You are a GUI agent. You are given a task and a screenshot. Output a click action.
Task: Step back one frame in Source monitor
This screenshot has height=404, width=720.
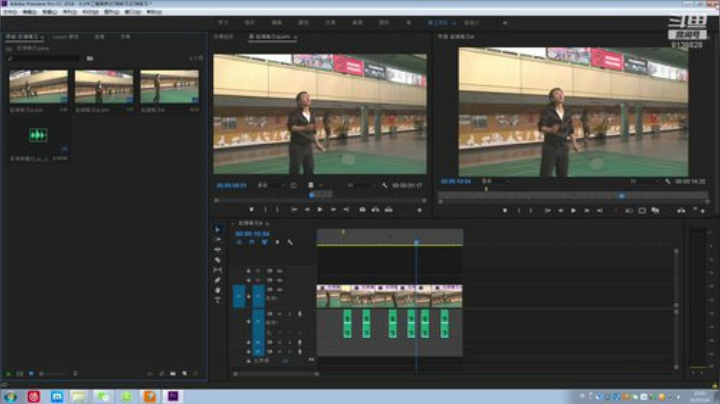pyautogui.click(x=307, y=210)
